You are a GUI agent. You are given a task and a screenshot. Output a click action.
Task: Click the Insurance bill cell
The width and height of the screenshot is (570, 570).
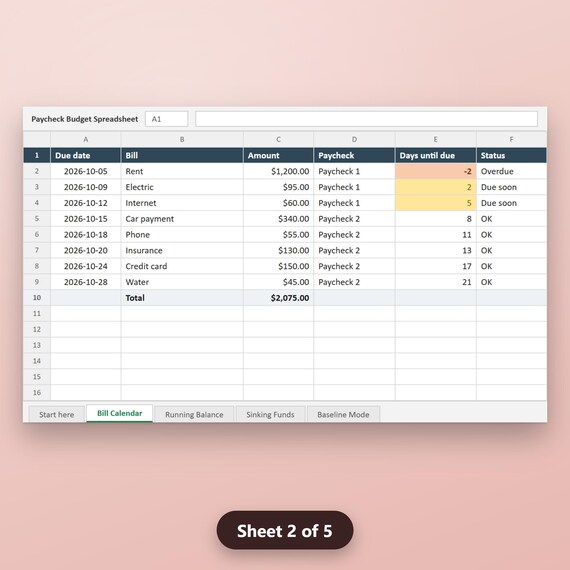pos(182,250)
